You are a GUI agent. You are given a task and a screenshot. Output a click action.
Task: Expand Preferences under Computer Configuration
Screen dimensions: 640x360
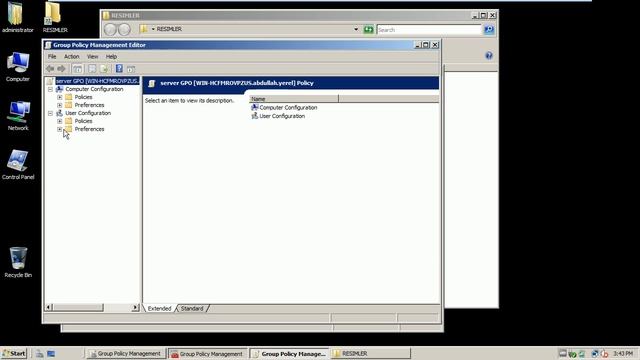pyautogui.click(x=60, y=105)
